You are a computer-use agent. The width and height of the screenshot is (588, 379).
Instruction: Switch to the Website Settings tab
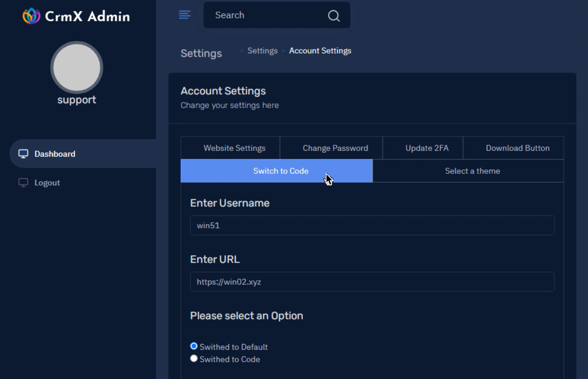[x=234, y=148]
